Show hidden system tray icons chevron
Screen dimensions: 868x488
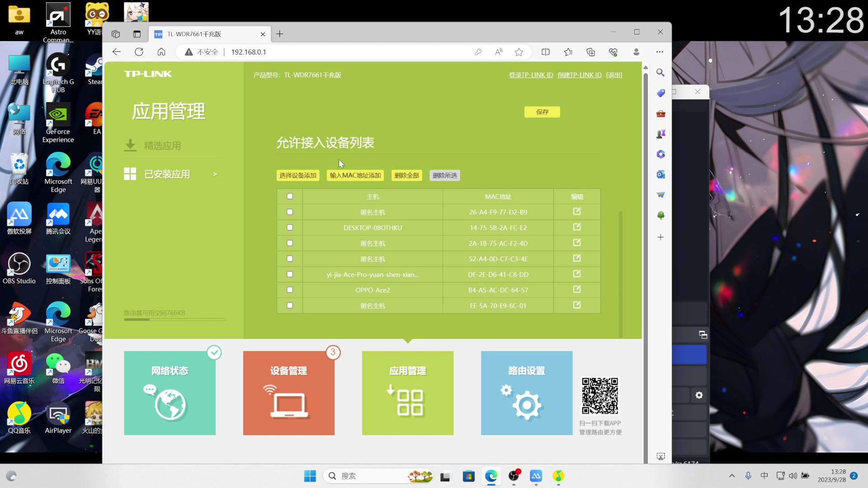tap(731, 476)
